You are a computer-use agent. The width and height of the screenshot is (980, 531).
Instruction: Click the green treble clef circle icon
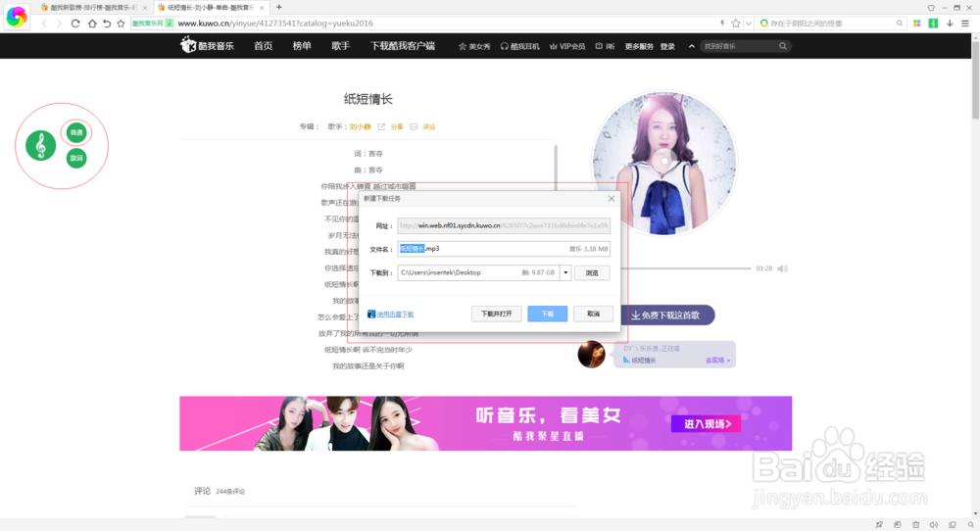(40, 146)
